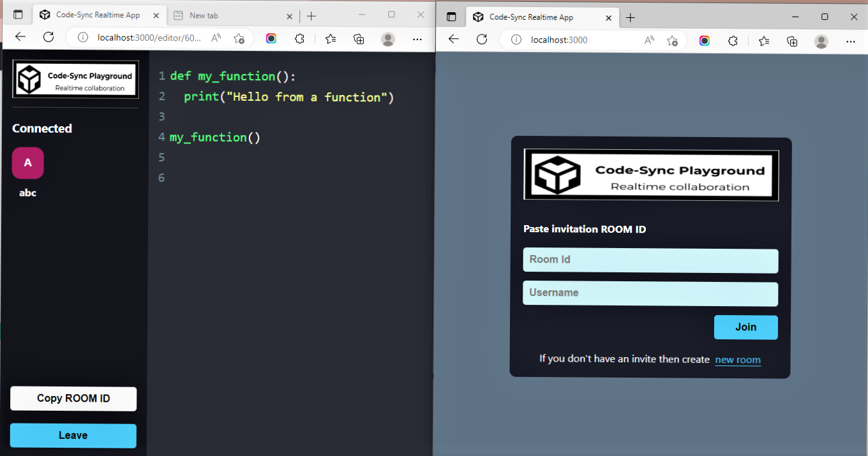Close the New tab tab
This screenshot has width=868, height=456.
[289, 15]
